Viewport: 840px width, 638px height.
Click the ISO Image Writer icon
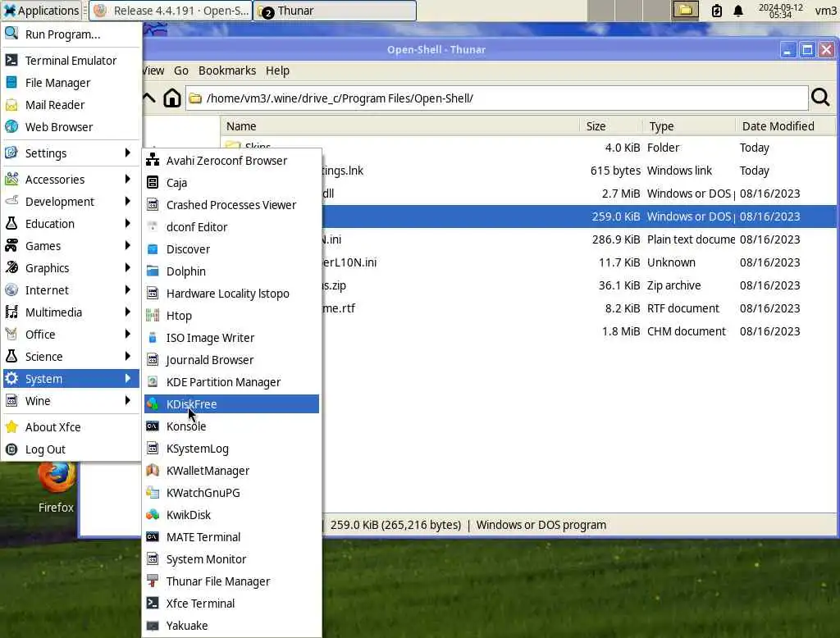point(153,337)
